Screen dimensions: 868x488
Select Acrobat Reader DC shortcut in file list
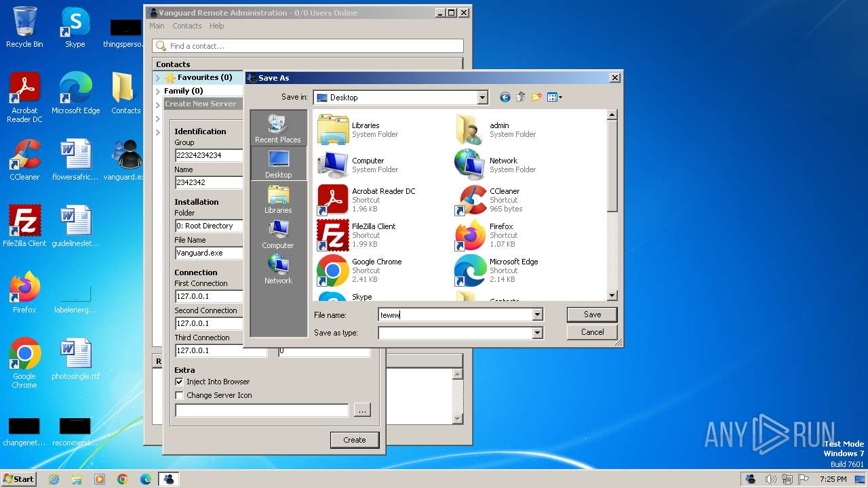point(367,200)
